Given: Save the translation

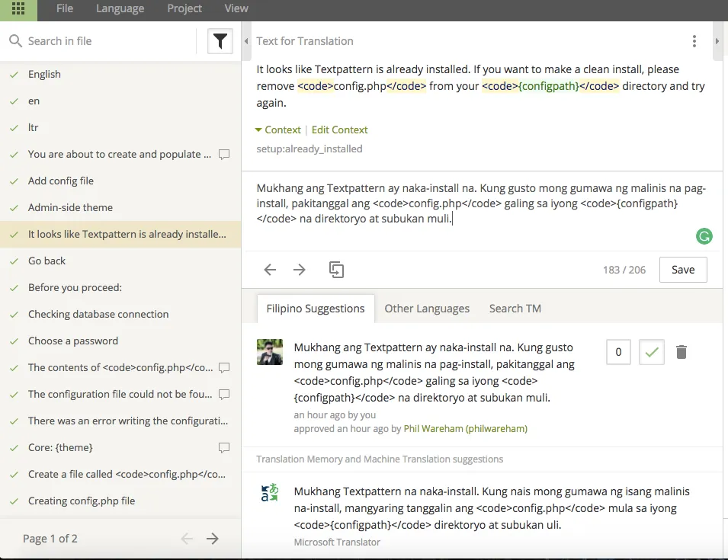Looking at the screenshot, I should coord(683,270).
